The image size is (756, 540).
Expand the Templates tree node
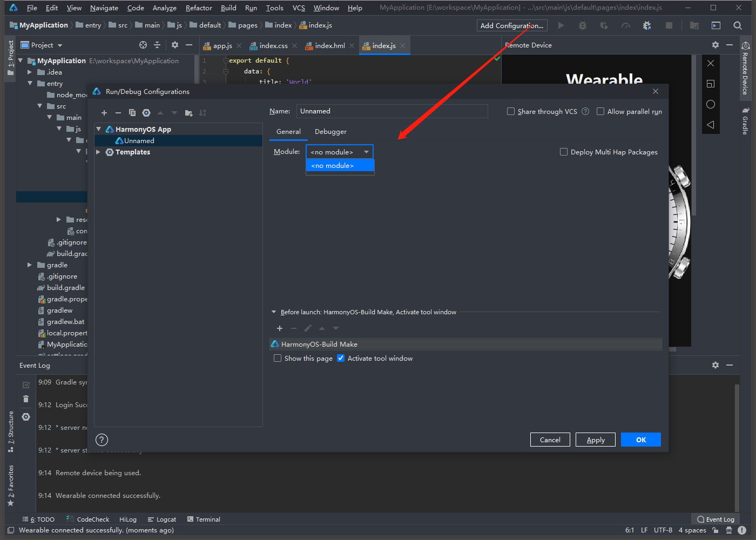point(99,152)
